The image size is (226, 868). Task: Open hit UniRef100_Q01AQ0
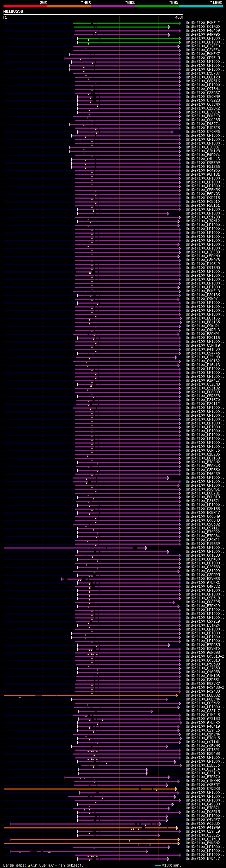(203, 27)
